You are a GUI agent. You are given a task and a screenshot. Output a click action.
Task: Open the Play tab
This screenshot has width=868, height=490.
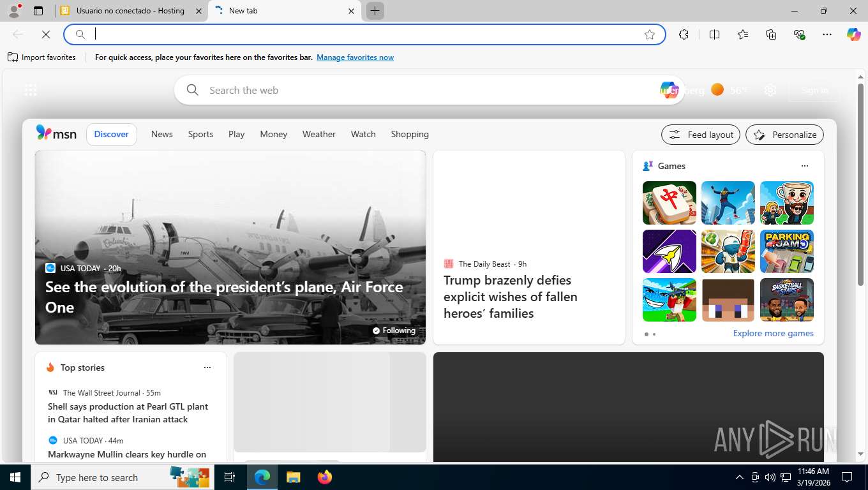(237, 134)
